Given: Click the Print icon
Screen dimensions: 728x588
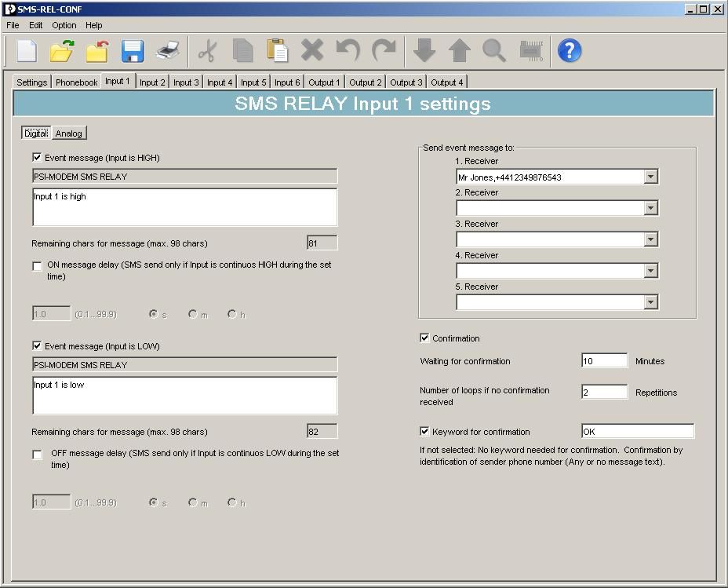Looking at the screenshot, I should (x=168, y=50).
